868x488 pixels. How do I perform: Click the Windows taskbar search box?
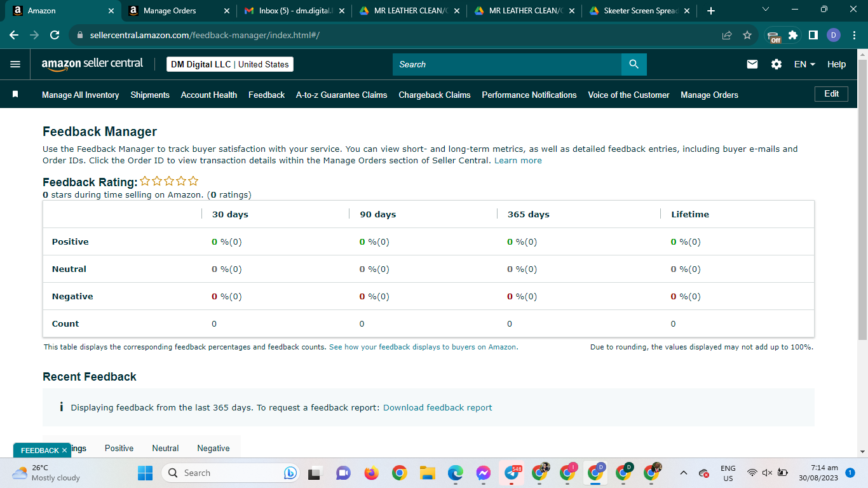point(230,473)
